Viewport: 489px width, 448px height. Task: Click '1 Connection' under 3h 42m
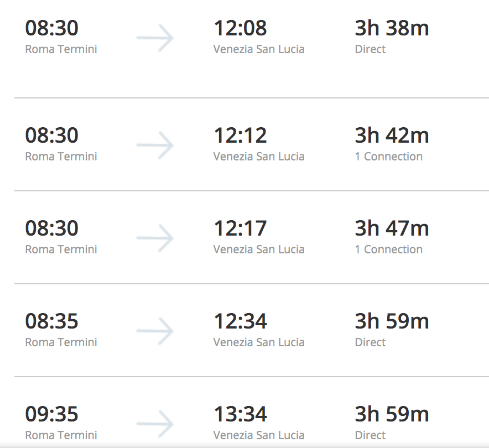(x=388, y=157)
